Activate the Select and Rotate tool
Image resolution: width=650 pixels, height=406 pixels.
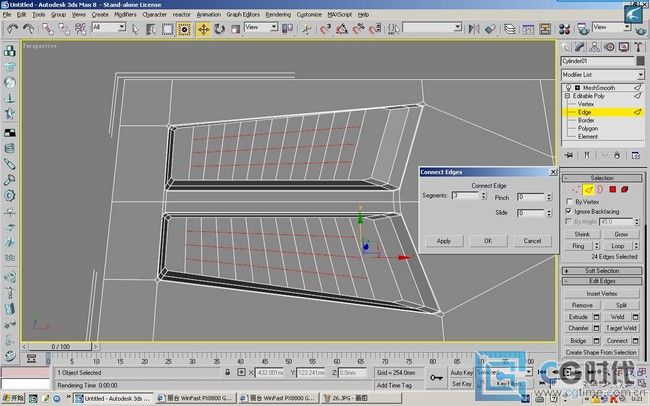pos(219,29)
